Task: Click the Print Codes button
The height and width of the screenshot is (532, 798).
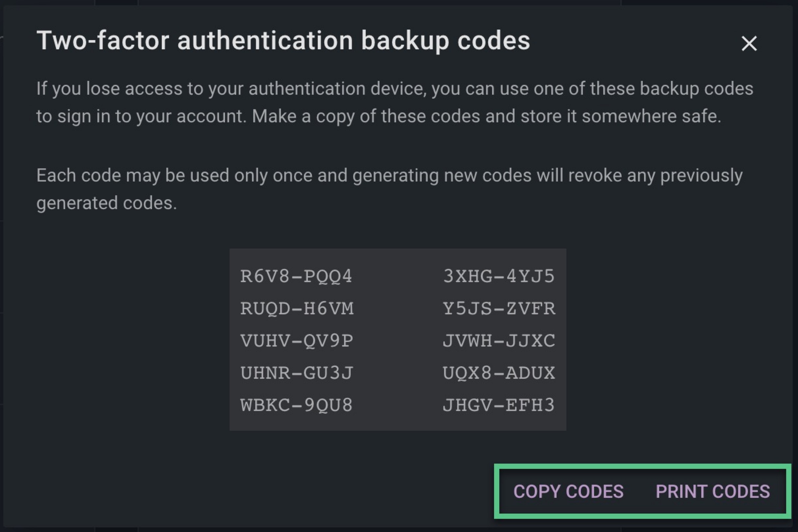Action: pyautogui.click(x=712, y=491)
